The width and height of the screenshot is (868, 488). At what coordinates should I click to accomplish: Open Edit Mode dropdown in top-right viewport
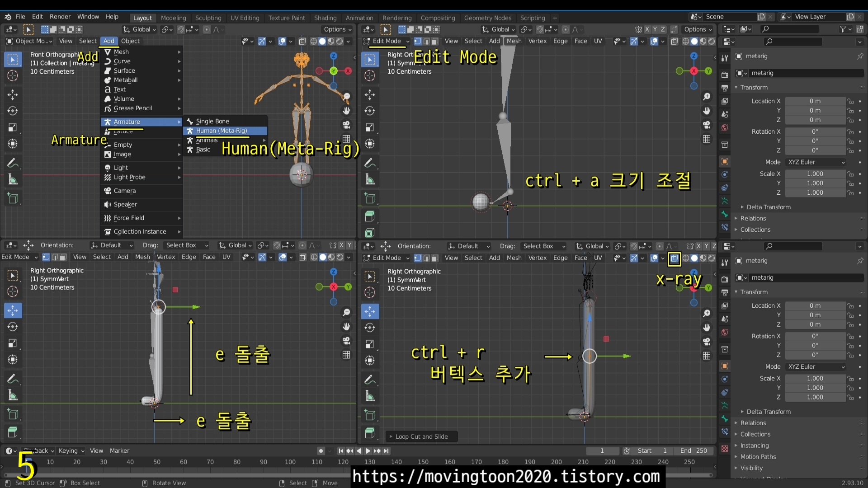coord(386,41)
